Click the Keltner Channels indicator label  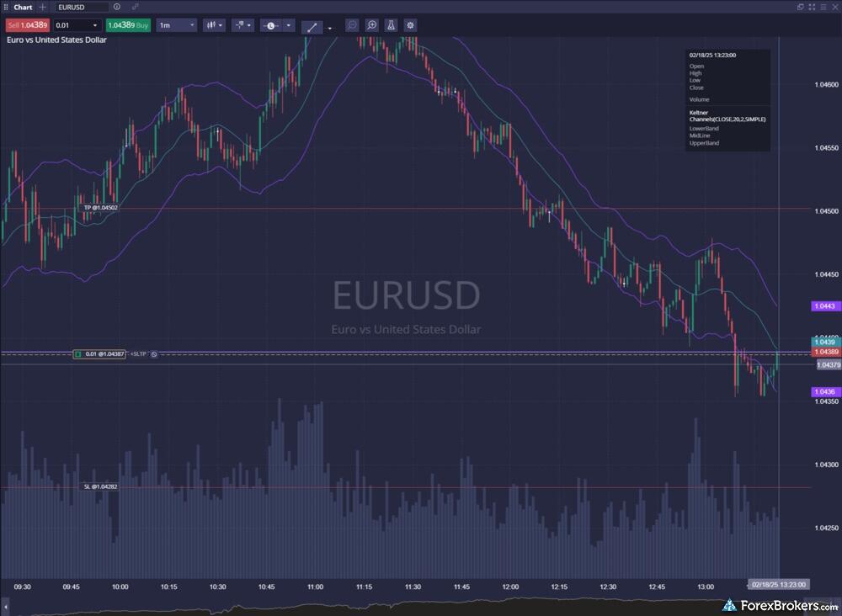pyautogui.click(x=727, y=116)
